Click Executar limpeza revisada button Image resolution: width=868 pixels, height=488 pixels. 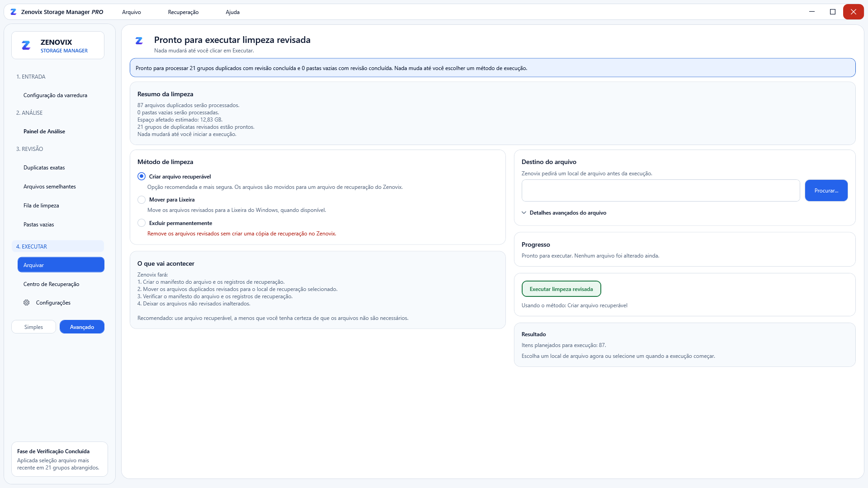(x=561, y=289)
